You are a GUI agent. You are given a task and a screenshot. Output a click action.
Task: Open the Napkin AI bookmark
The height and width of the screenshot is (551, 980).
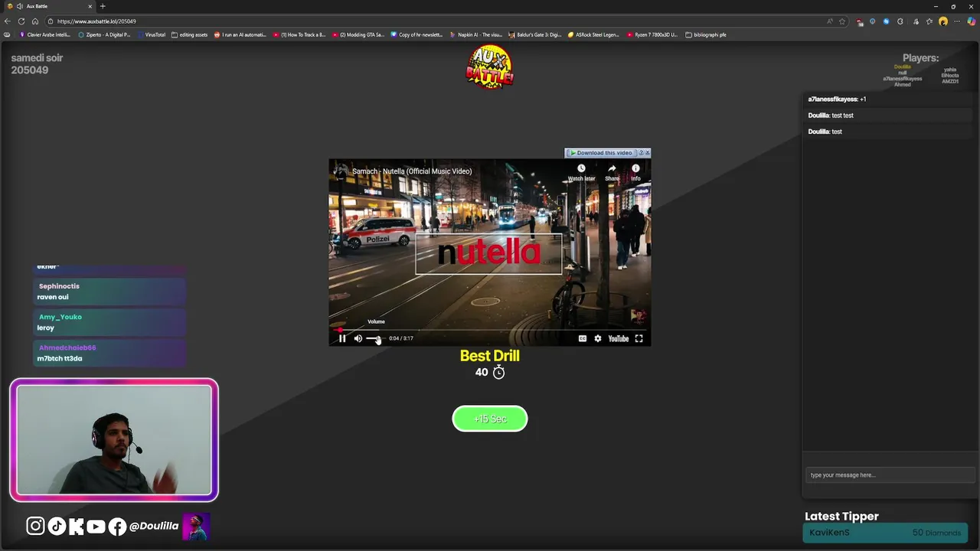tap(476, 34)
